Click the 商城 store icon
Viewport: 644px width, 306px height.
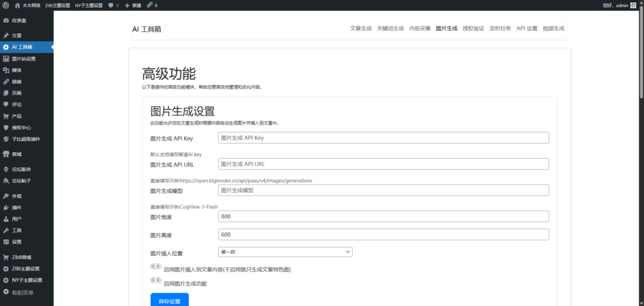[x=6, y=154]
